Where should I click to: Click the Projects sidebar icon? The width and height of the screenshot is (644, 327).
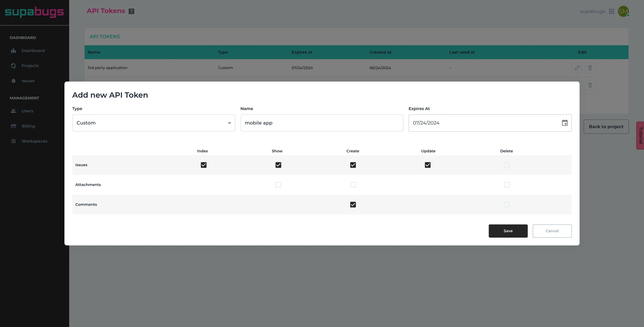[14, 66]
